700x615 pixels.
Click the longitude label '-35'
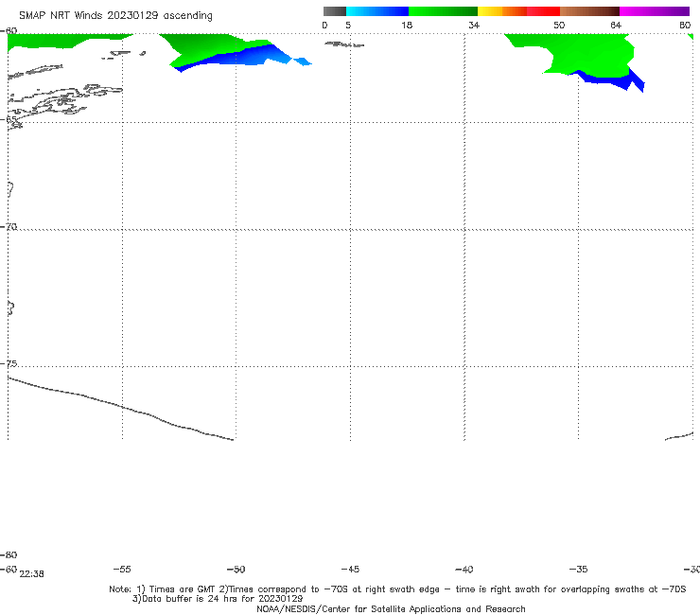(578, 570)
